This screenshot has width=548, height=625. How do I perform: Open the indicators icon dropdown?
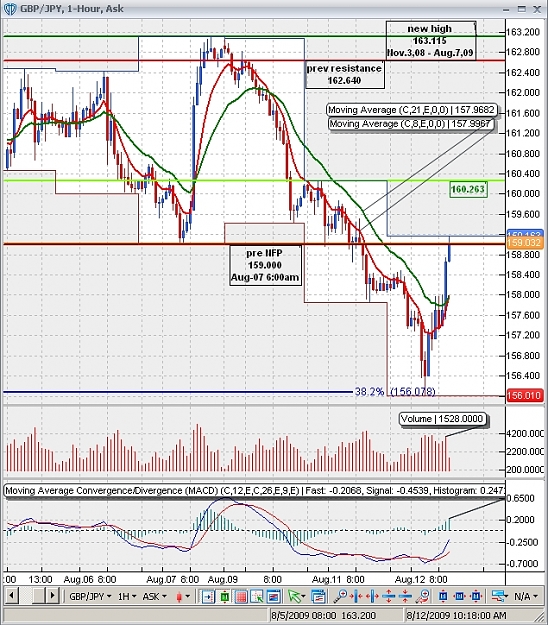click(x=500, y=597)
